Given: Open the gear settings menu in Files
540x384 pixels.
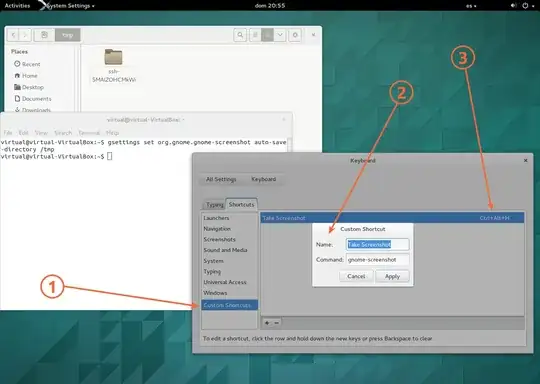Looking at the screenshot, I should coord(295,35).
